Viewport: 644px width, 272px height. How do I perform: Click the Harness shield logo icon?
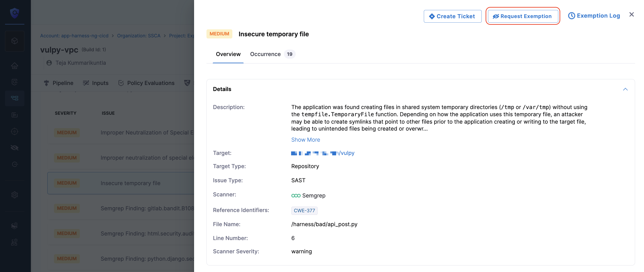click(15, 13)
